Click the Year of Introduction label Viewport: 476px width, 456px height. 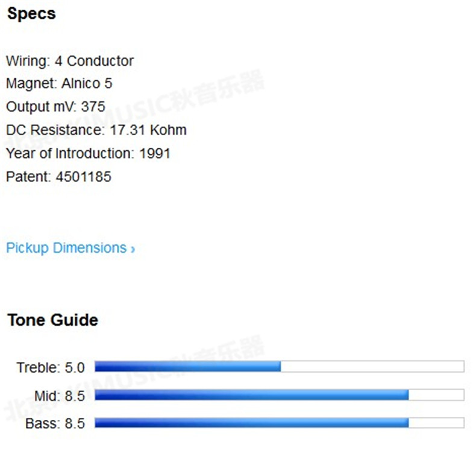[x=70, y=153]
